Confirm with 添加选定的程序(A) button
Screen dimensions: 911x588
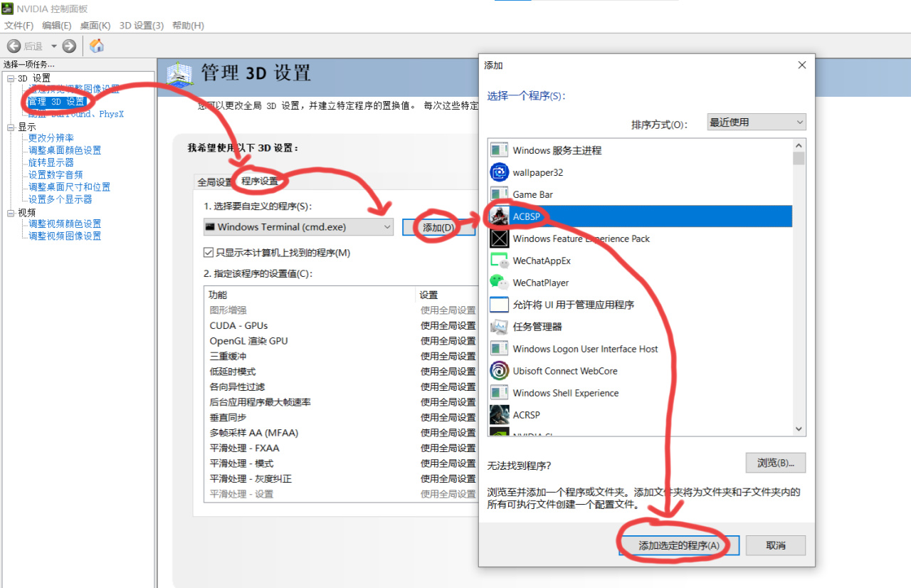(x=679, y=546)
